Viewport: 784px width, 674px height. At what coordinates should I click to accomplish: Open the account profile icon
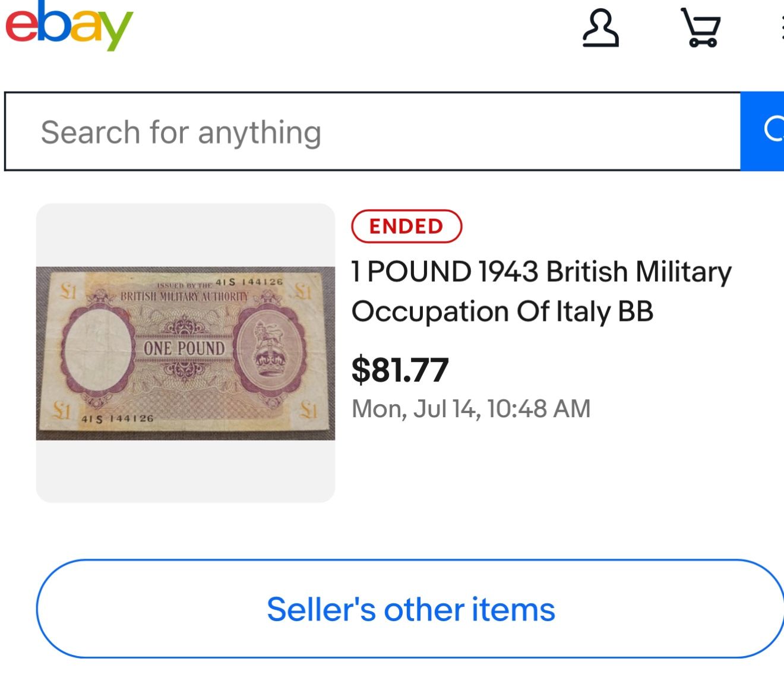[x=600, y=27]
